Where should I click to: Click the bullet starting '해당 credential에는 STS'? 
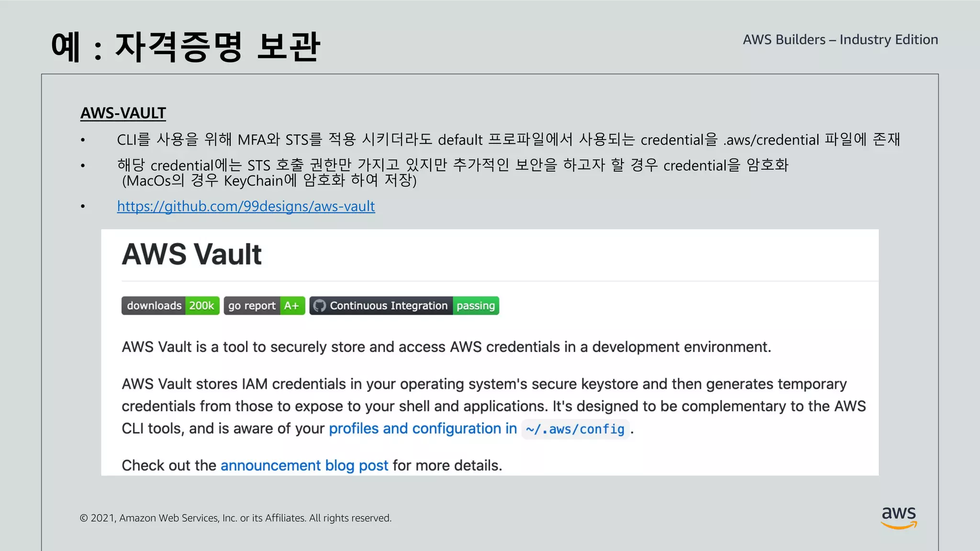[x=453, y=165]
